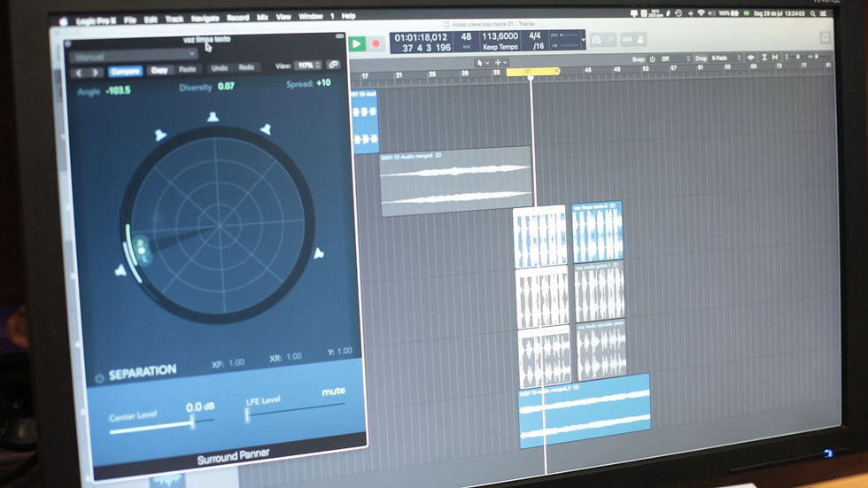
Task: Click the vertical auto zoom icon
Action: tap(763, 58)
